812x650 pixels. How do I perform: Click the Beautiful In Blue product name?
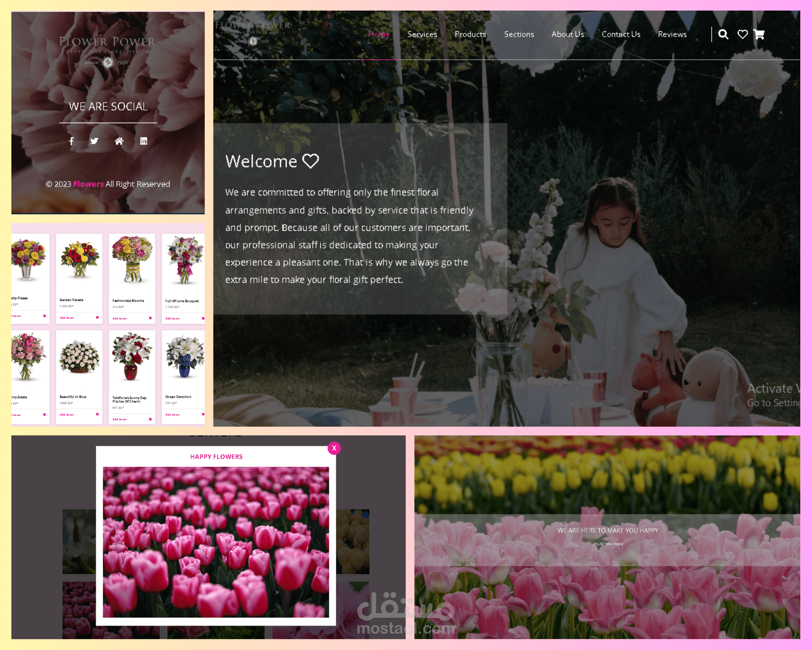[73, 397]
